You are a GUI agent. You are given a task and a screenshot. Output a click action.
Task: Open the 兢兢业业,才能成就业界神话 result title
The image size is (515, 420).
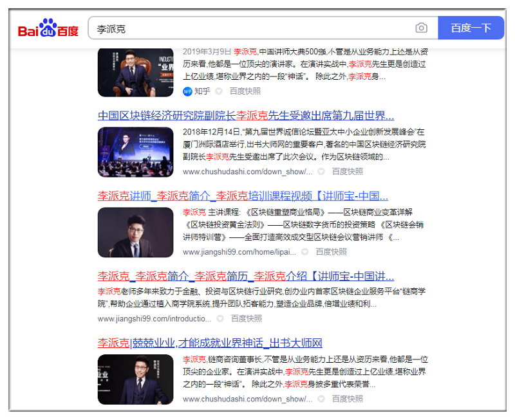[210, 343]
